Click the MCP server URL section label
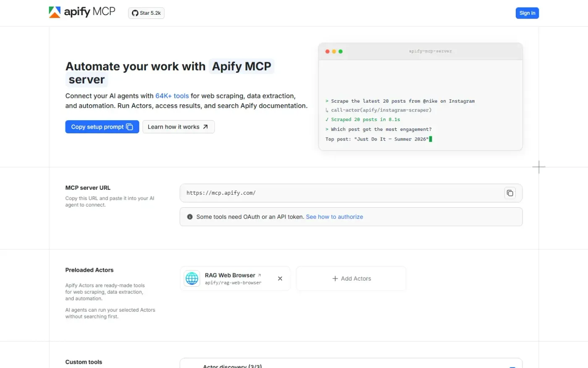588x368 pixels. tap(88, 188)
